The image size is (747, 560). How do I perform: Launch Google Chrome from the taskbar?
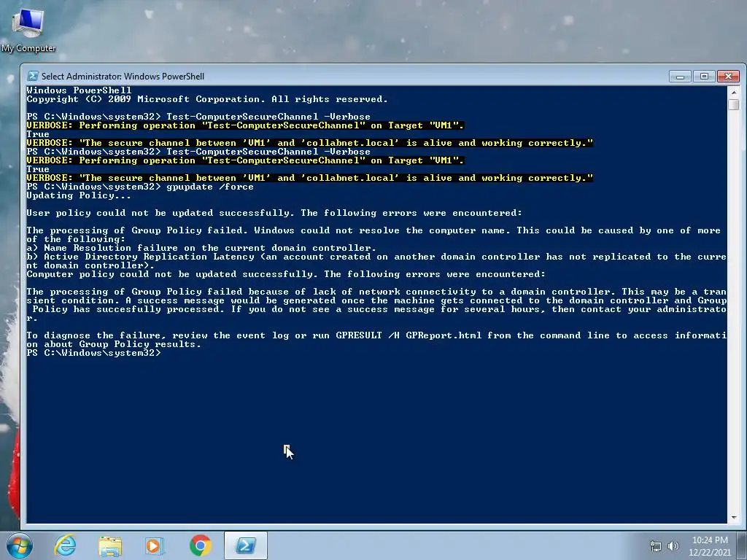[200, 545]
